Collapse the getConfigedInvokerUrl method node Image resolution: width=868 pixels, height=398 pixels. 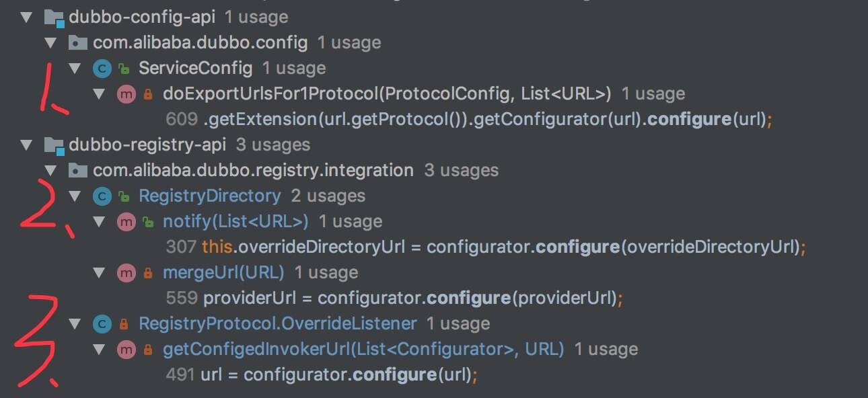tap(99, 349)
